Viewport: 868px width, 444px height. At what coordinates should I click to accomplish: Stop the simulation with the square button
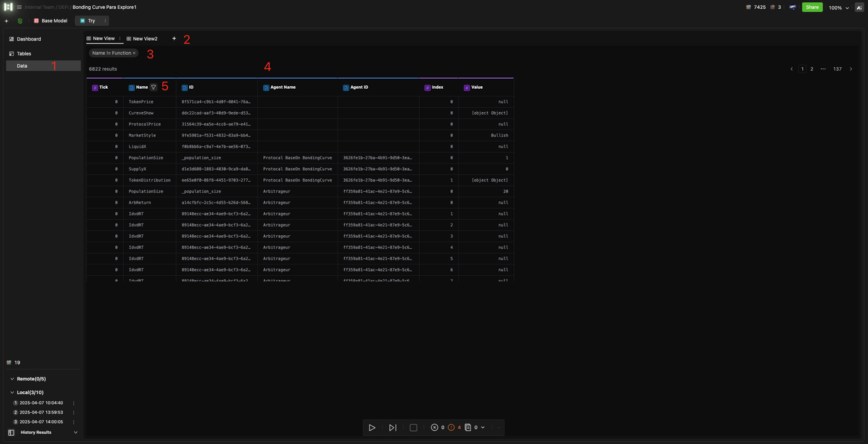click(414, 428)
